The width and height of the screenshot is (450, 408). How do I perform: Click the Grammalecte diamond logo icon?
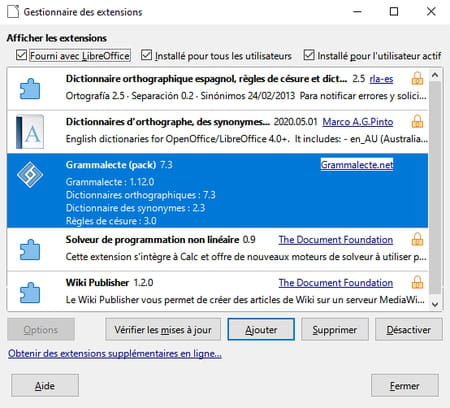coord(30,175)
